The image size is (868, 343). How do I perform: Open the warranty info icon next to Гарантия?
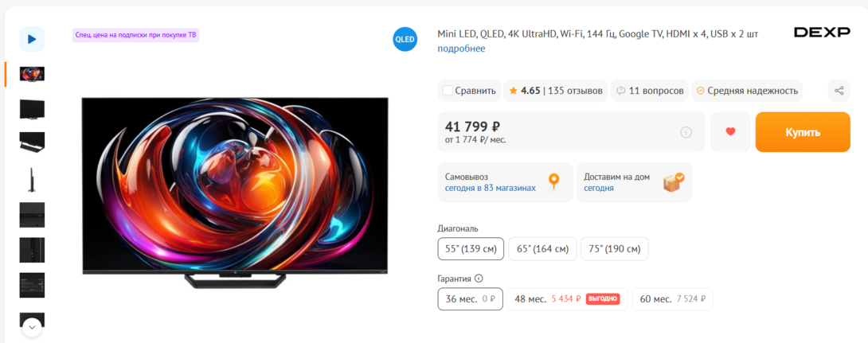[x=479, y=279]
